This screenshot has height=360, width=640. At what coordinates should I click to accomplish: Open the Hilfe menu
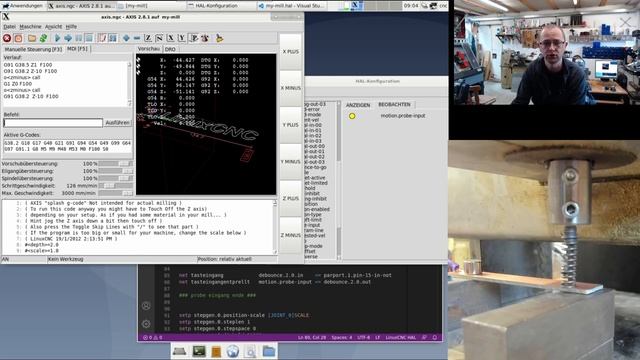coord(71,27)
